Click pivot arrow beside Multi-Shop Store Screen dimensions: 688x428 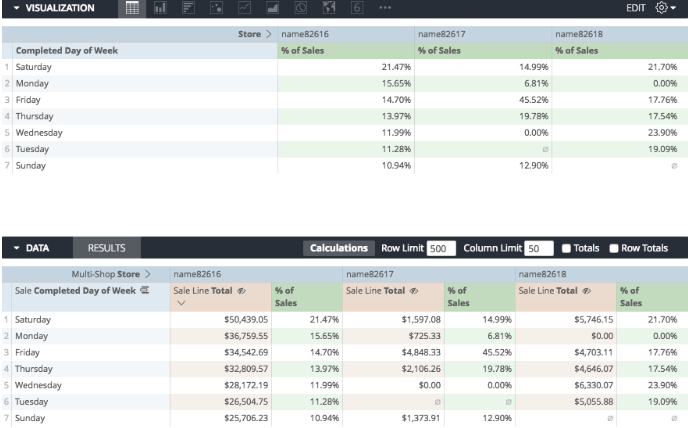[x=148, y=274]
